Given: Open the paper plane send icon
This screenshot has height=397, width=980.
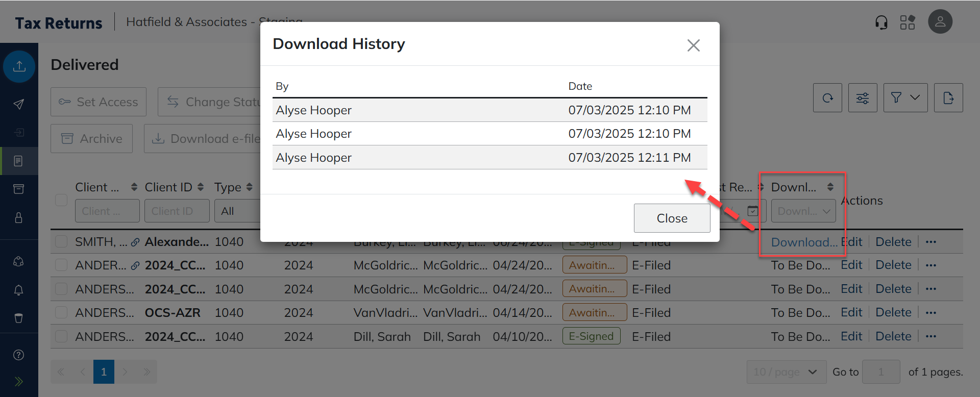Looking at the screenshot, I should tap(19, 104).
